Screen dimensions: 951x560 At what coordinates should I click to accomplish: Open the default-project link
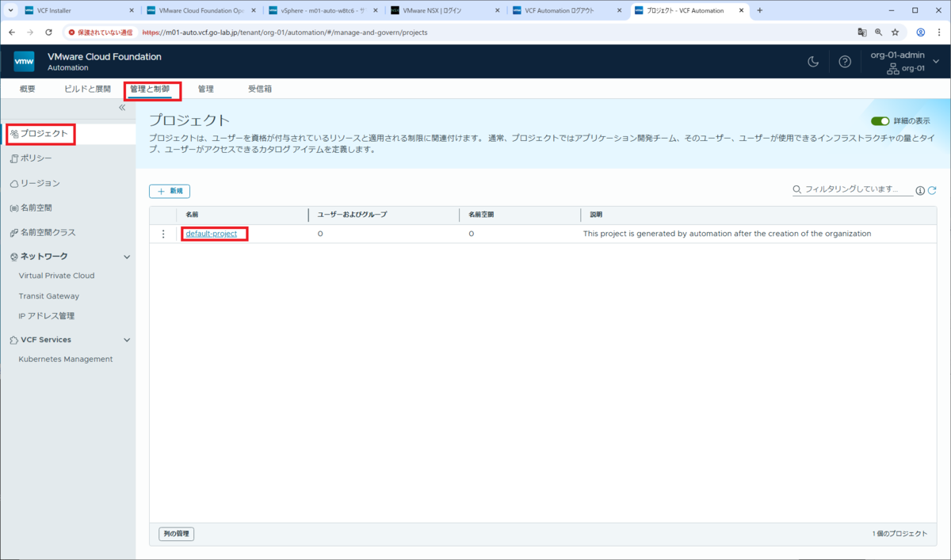click(212, 234)
